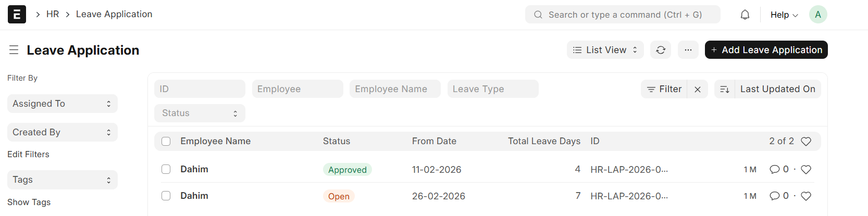Click Add Leave Application button

click(766, 50)
